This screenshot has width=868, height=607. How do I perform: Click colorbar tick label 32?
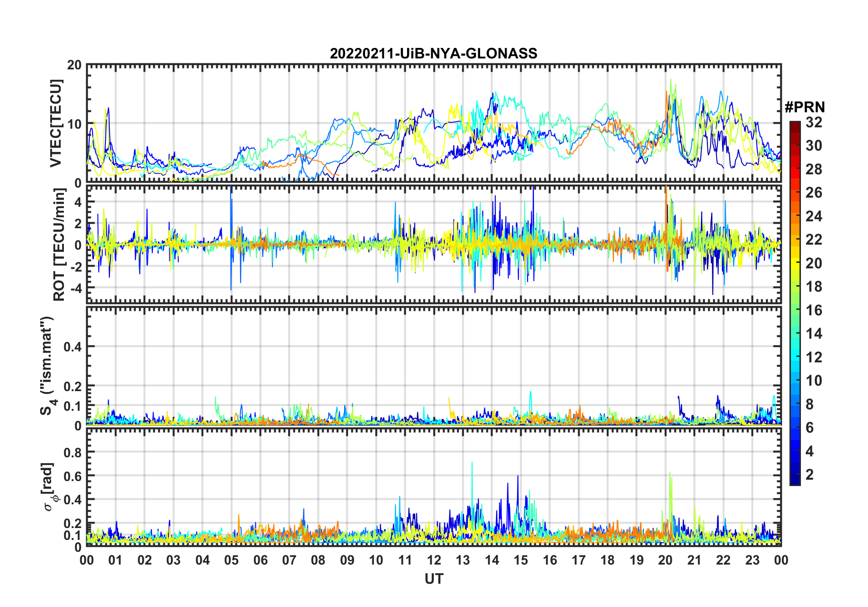click(814, 122)
